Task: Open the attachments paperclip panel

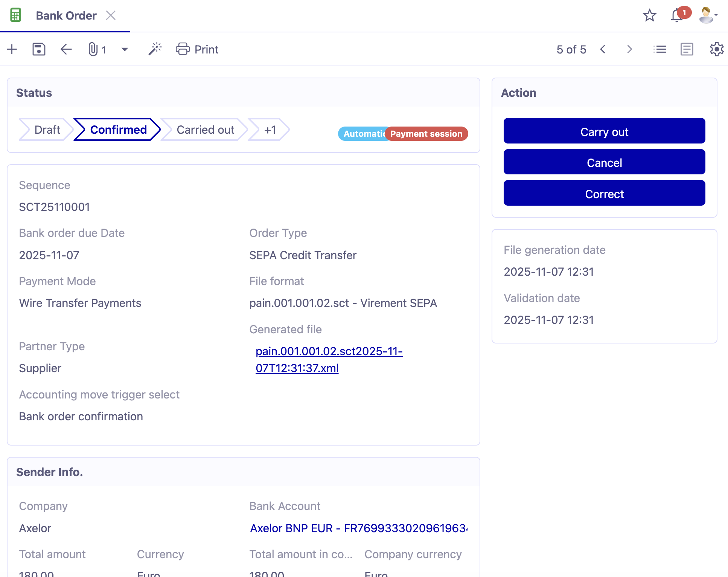Action: click(x=95, y=49)
